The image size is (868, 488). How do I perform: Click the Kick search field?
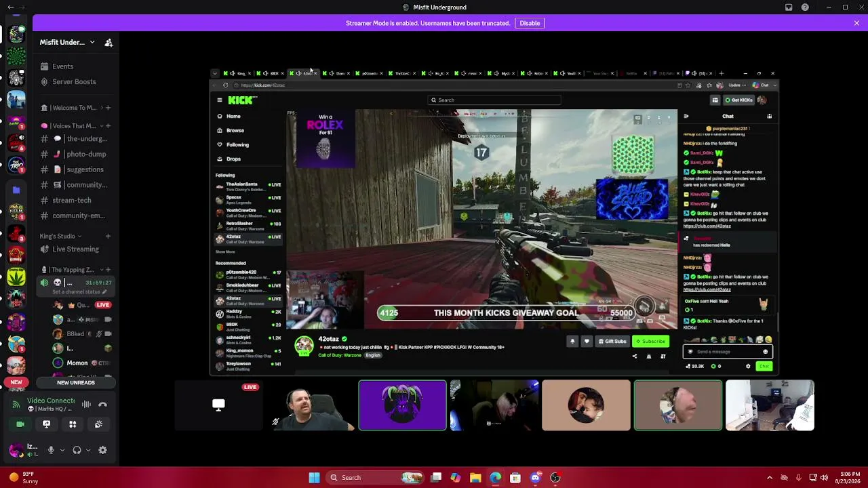(494, 100)
